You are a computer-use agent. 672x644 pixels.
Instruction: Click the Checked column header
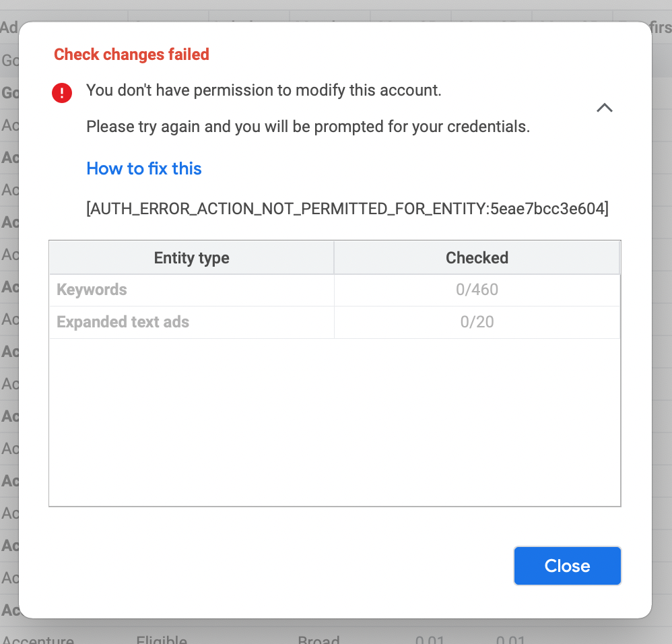click(x=477, y=258)
